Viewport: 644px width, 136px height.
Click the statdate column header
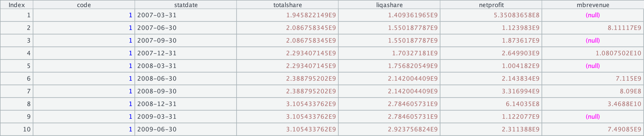click(186, 5)
